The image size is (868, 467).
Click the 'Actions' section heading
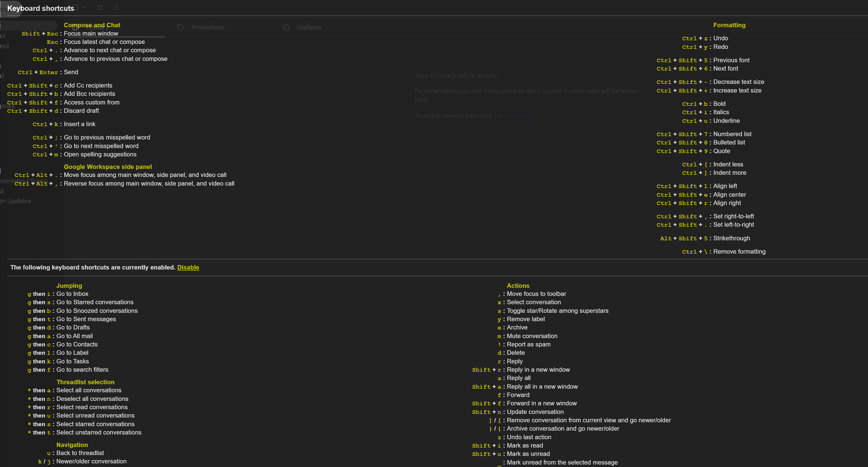[518, 286]
